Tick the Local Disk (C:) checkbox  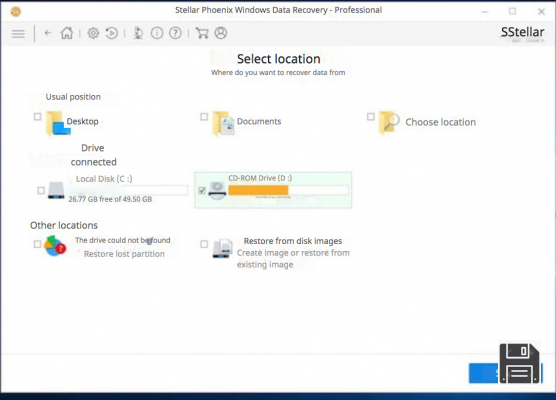coord(41,191)
